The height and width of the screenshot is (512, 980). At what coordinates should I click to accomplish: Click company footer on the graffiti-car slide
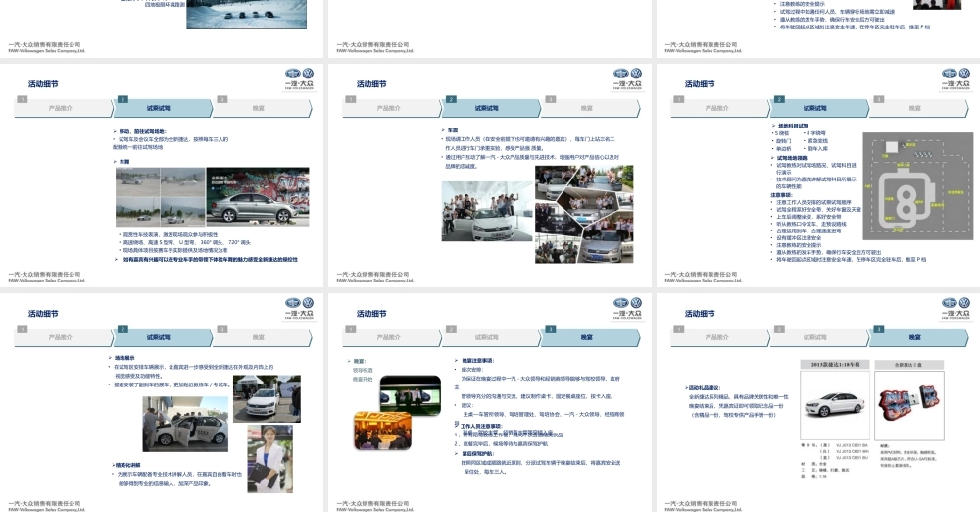point(47,277)
